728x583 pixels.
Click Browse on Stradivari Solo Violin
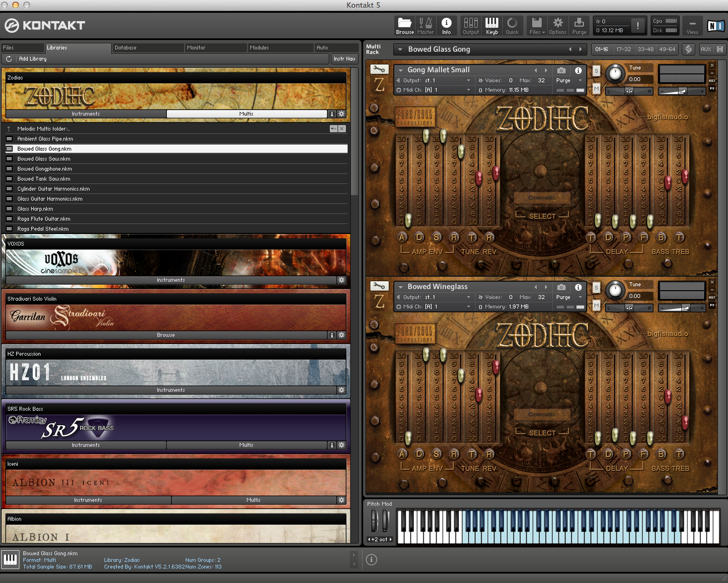click(166, 335)
